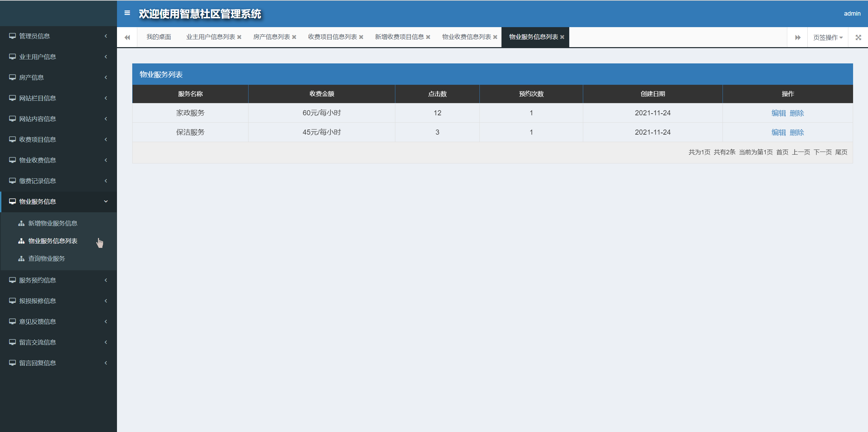Go to 上一页 pagination link
Screen dimensions: 868x432
801,152
